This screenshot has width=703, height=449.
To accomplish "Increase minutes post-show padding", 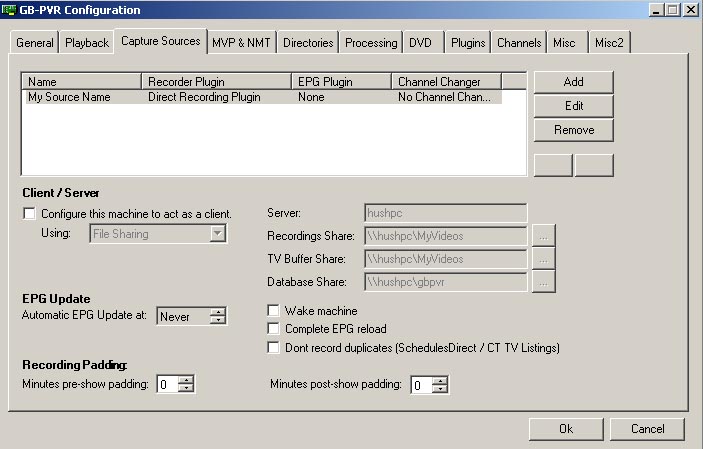I will tap(440, 381).
